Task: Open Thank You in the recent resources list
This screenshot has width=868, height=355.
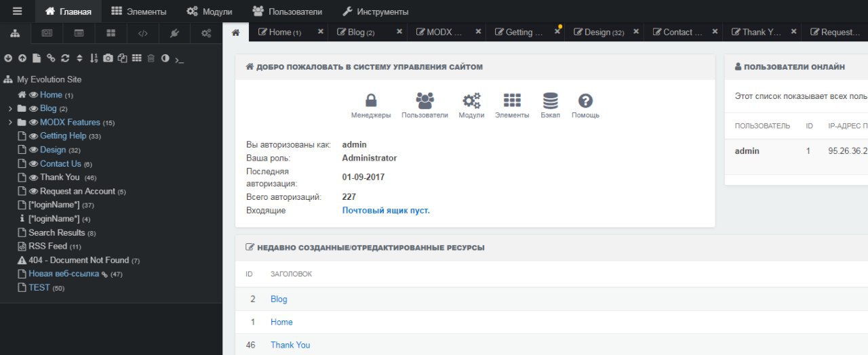Action: pos(290,345)
